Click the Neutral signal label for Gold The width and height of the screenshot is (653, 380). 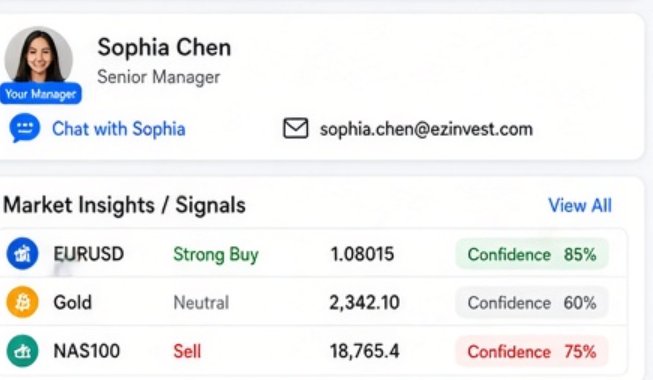click(201, 302)
